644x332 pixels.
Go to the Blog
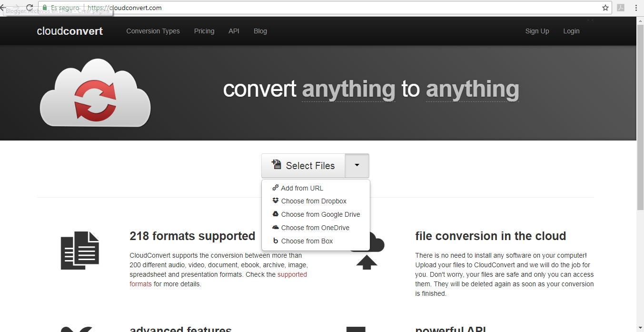click(260, 31)
